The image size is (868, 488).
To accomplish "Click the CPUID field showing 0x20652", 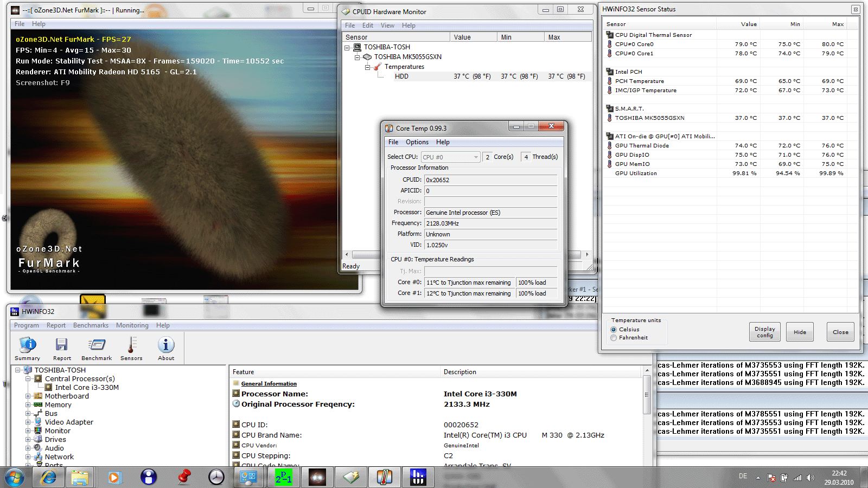I will (x=490, y=180).
